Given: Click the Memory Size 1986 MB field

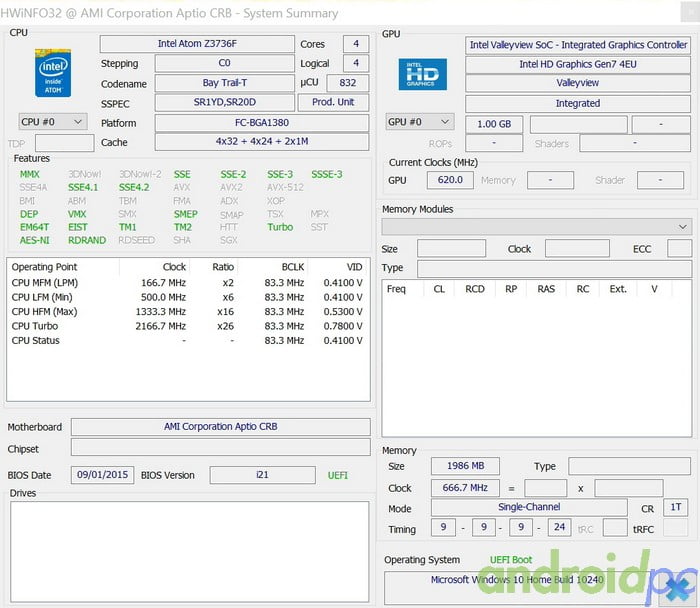Looking at the screenshot, I should 465,466.
